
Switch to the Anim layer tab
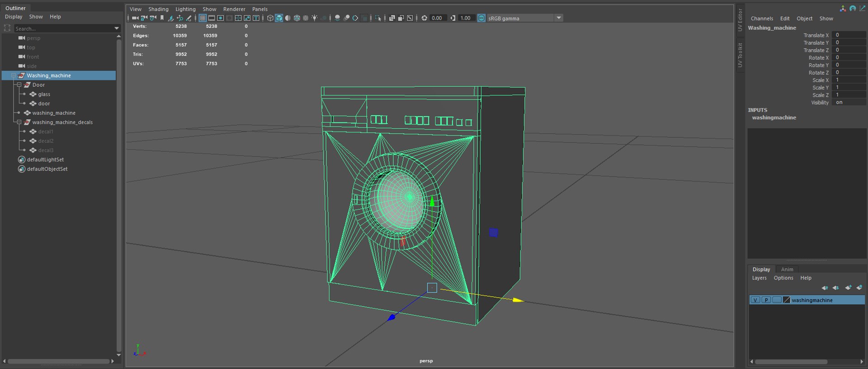[x=787, y=269]
